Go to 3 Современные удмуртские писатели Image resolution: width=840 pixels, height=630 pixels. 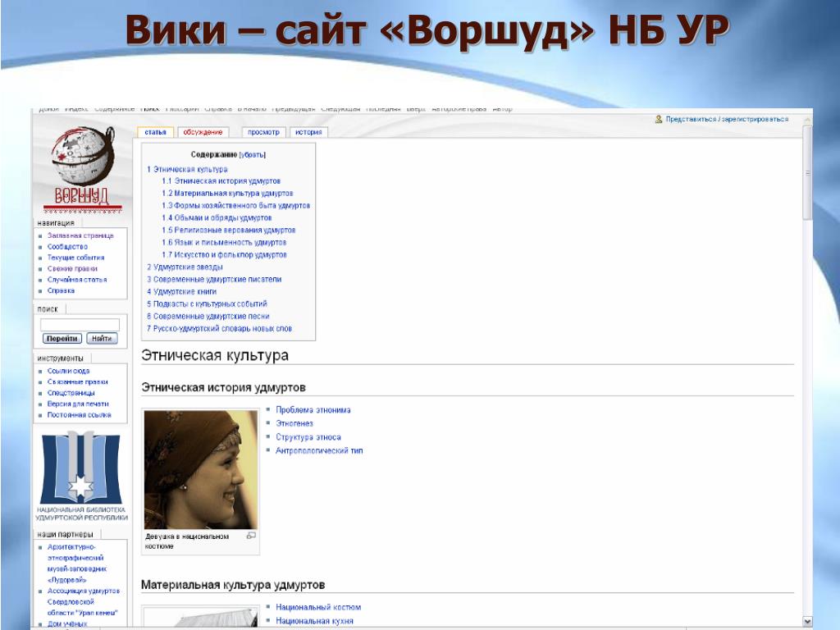(x=214, y=279)
